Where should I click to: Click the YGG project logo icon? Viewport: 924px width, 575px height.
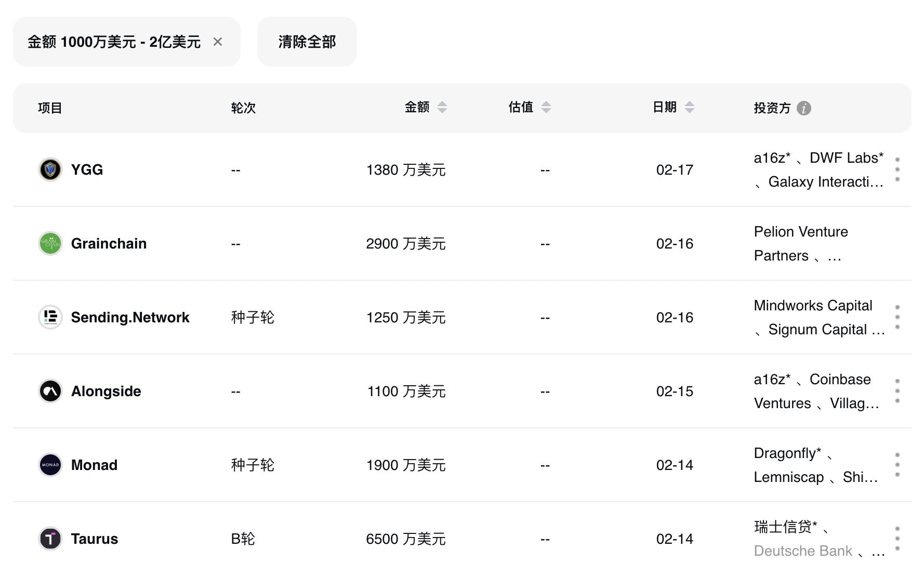[50, 169]
